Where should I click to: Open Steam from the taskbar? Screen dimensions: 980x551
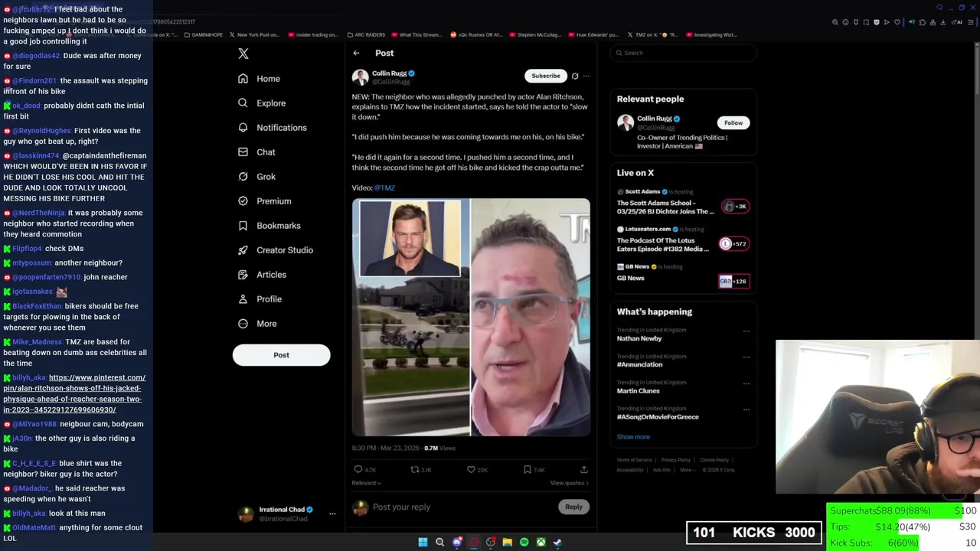[x=557, y=542]
